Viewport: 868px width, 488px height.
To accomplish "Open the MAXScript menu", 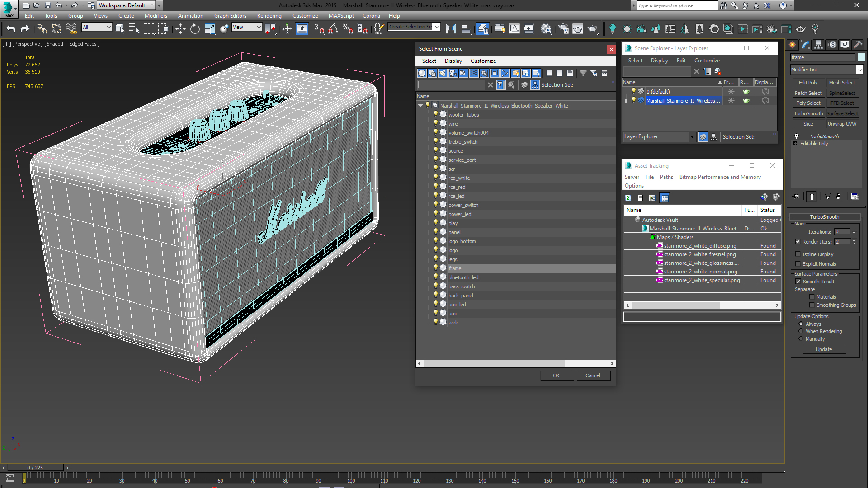I will click(x=341, y=16).
